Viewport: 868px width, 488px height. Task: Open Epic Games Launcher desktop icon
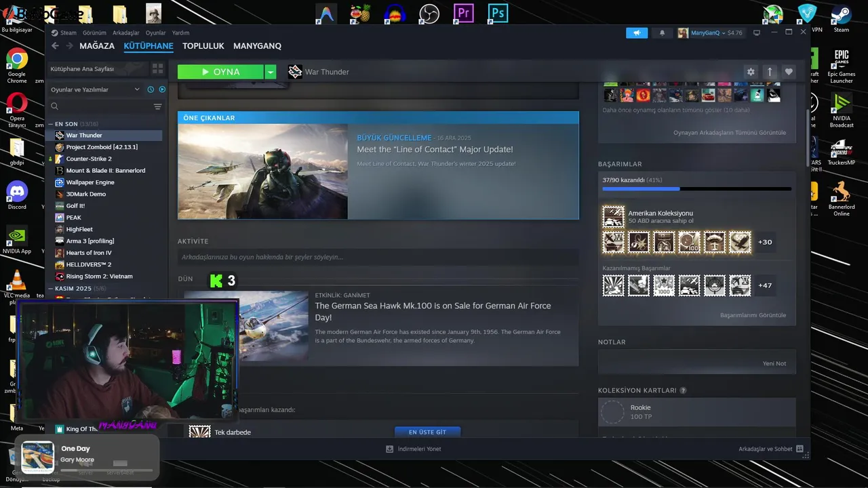842,66
